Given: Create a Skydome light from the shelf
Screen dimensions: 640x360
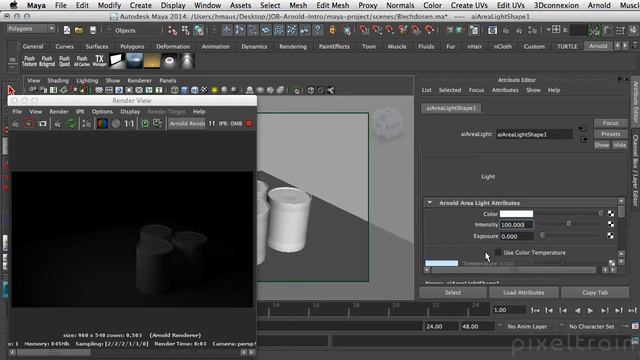Looking at the screenshot, I should [134, 61].
